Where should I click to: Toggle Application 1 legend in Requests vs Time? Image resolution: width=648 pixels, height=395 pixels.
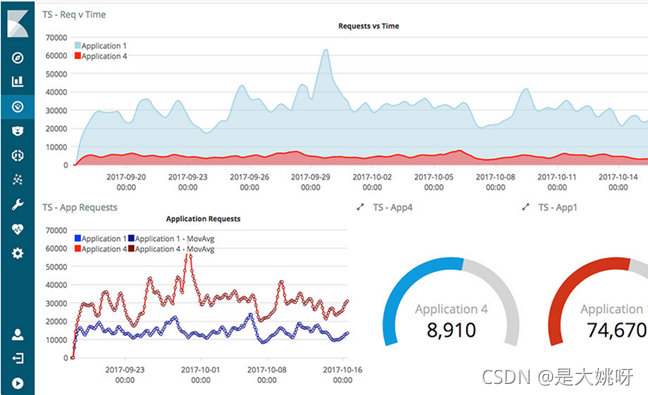(x=100, y=46)
